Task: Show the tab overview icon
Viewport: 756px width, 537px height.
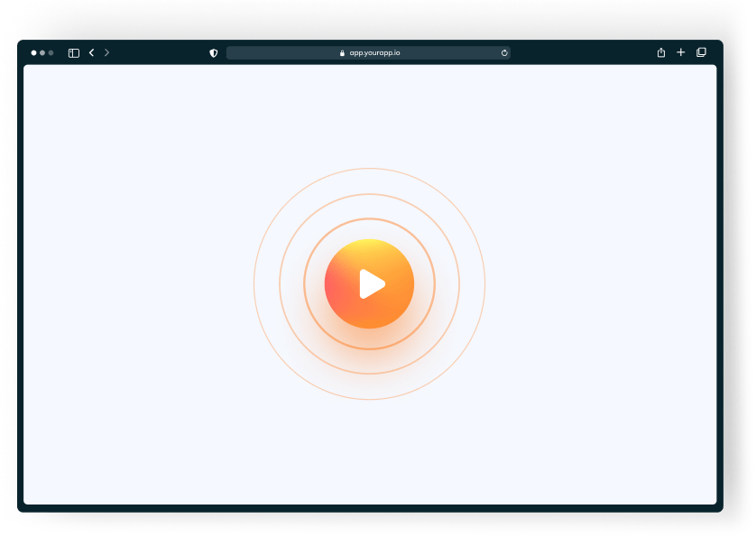Action: pyautogui.click(x=702, y=52)
